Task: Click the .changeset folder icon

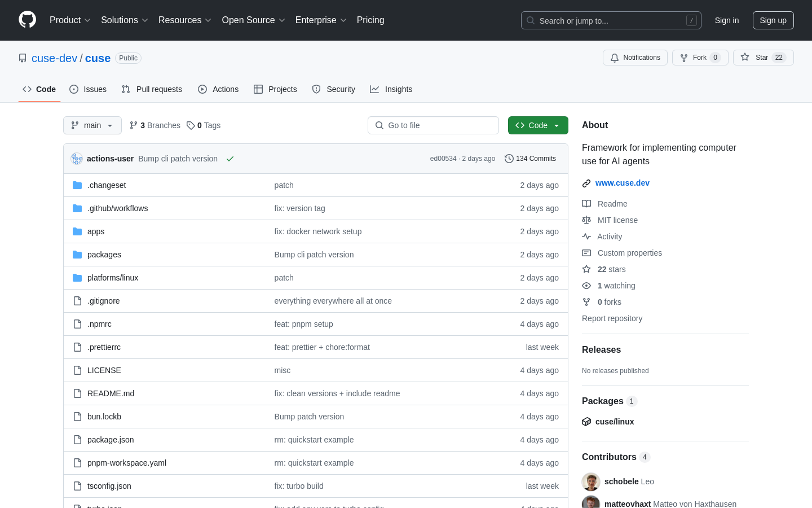Action: point(77,185)
